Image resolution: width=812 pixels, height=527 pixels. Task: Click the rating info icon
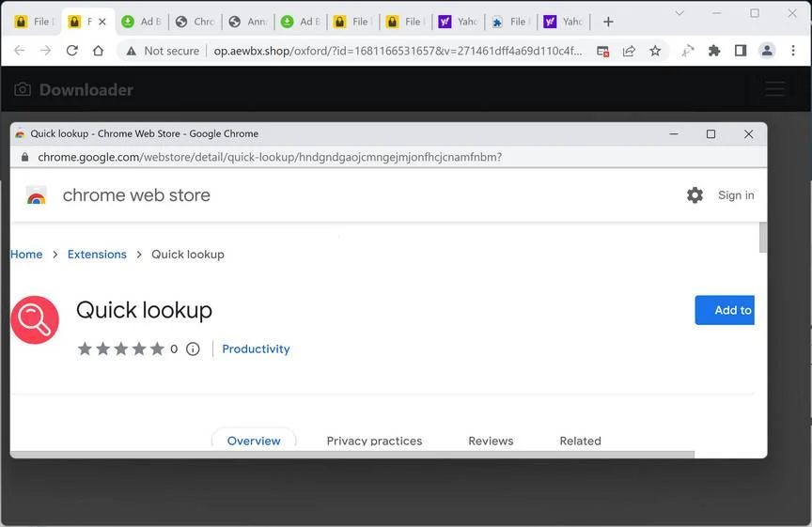pos(193,349)
